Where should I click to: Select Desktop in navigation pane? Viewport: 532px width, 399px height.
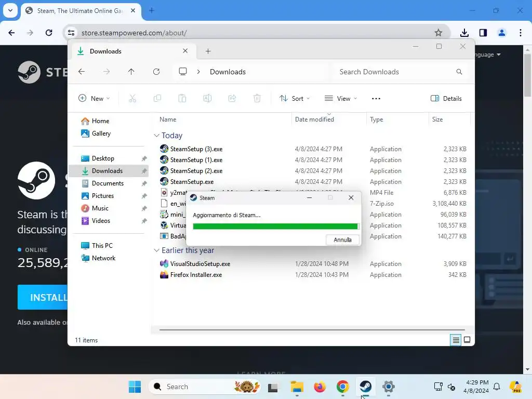click(103, 158)
